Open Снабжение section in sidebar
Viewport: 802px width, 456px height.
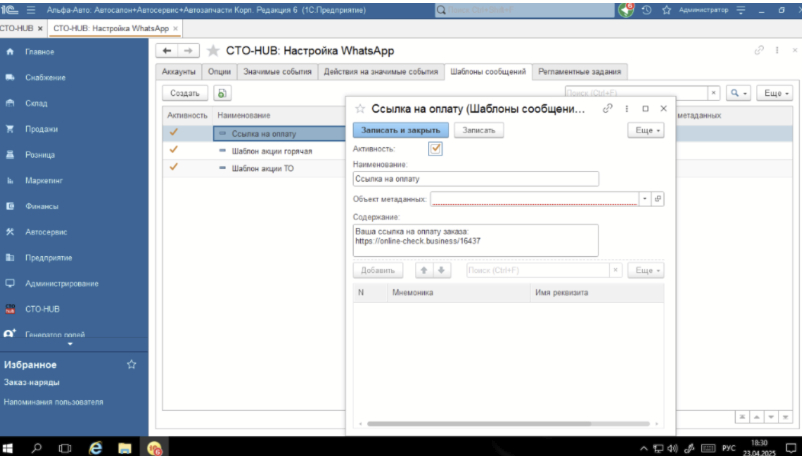(45, 77)
